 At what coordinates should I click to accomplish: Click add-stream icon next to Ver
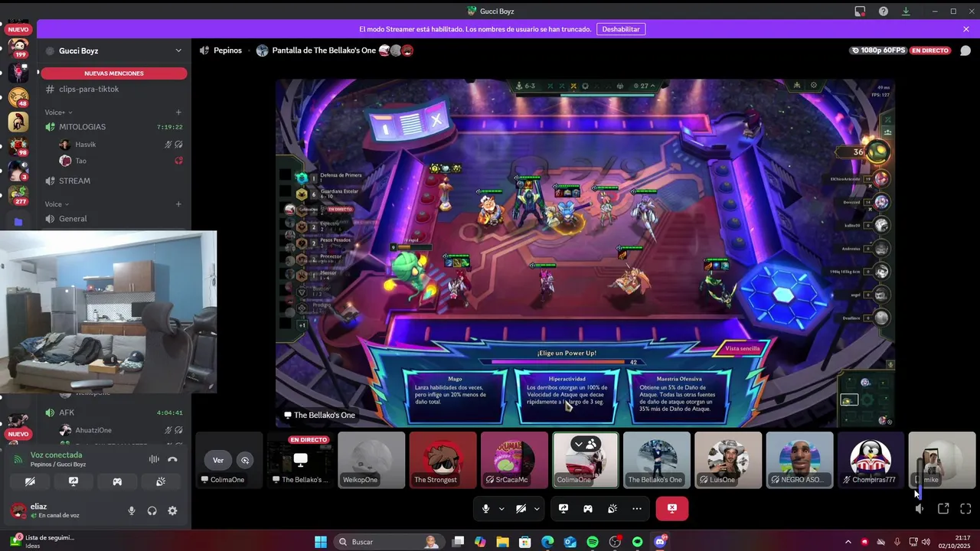[x=245, y=460]
